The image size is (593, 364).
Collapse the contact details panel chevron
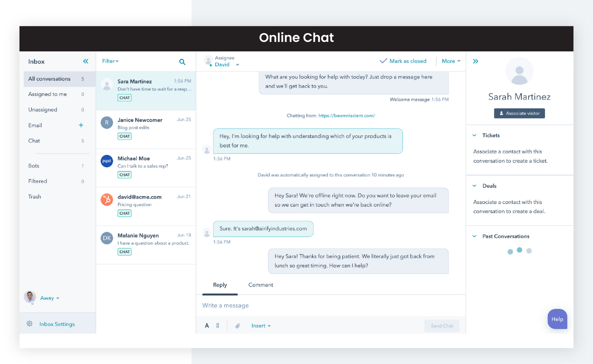click(x=475, y=61)
